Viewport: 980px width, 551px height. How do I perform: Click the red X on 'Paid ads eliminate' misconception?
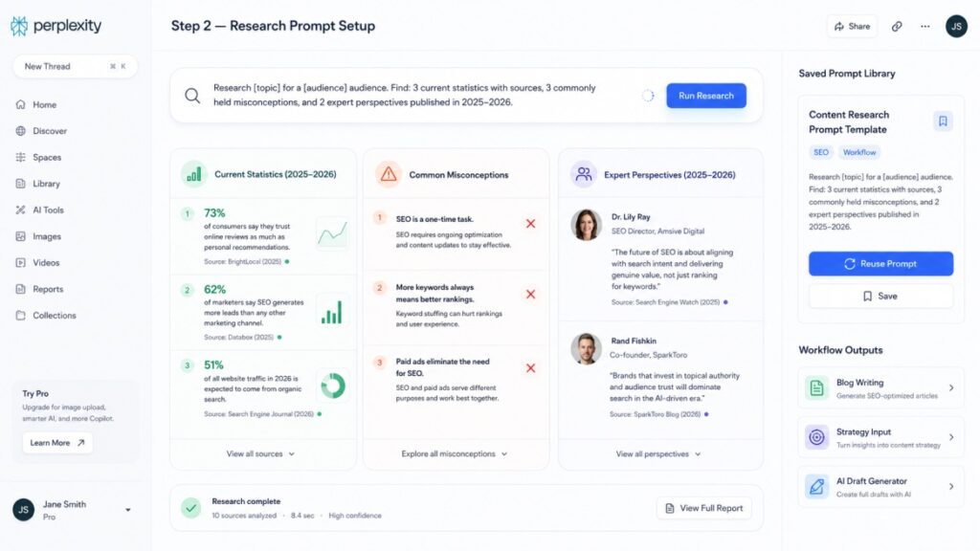(x=530, y=368)
